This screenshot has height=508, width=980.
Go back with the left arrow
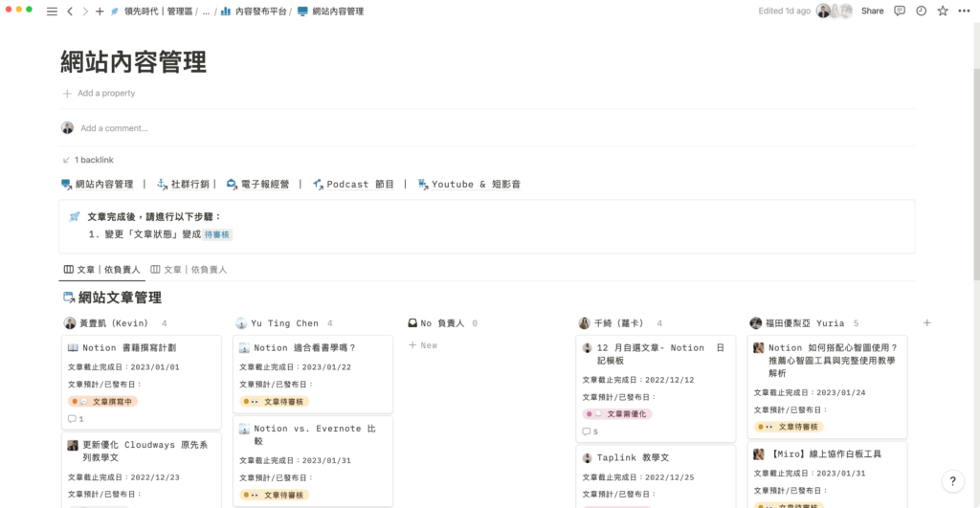[x=70, y=11]
